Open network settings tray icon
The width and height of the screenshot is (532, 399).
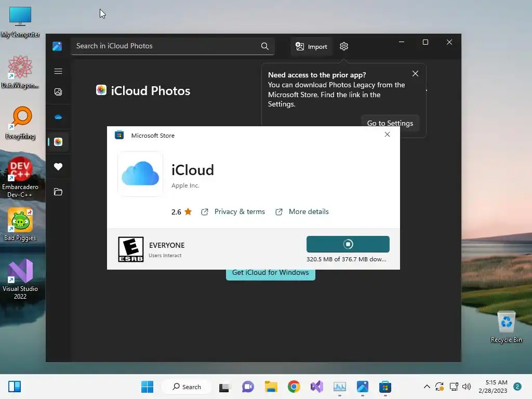454,387
